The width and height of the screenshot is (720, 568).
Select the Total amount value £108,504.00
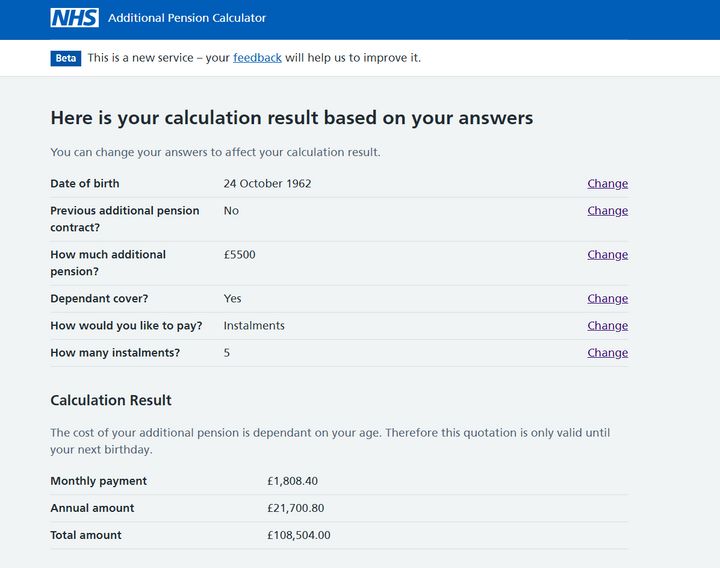tap(298, 535)
